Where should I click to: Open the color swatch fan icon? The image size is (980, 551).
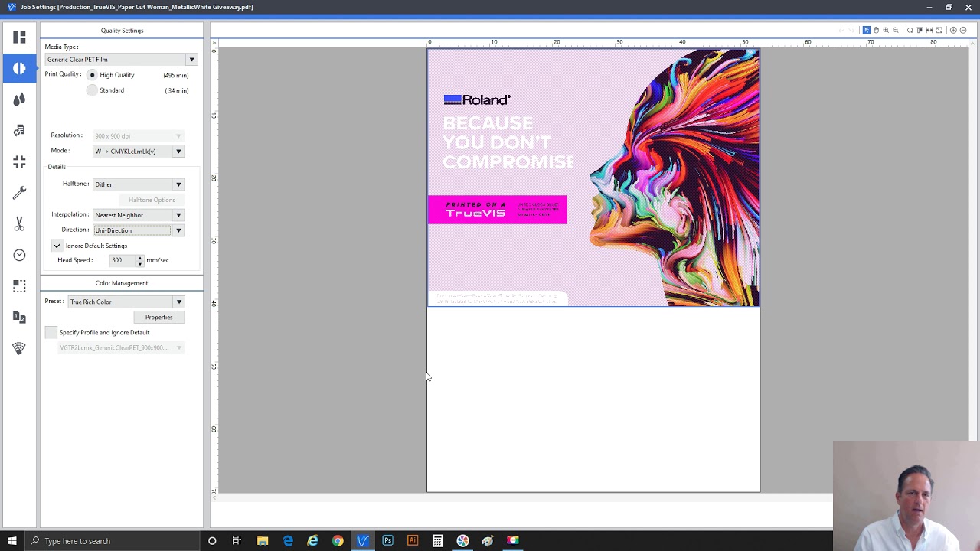pyautogui.click(x=19, y=348)
